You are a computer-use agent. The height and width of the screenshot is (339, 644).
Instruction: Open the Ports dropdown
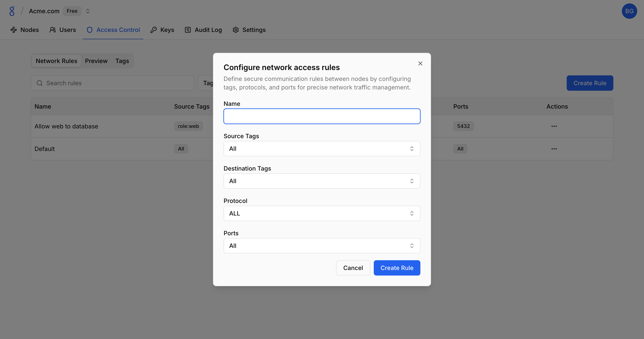[322, 246]
